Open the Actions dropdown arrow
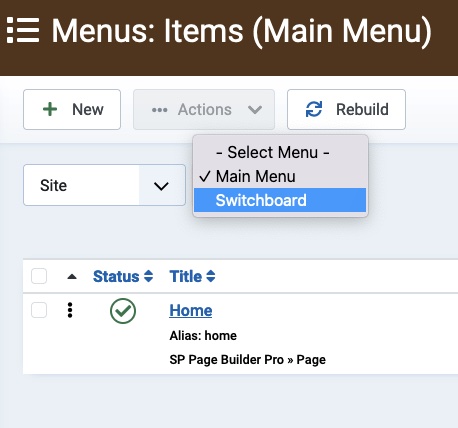Screen dimensions: 458x428 255,110
